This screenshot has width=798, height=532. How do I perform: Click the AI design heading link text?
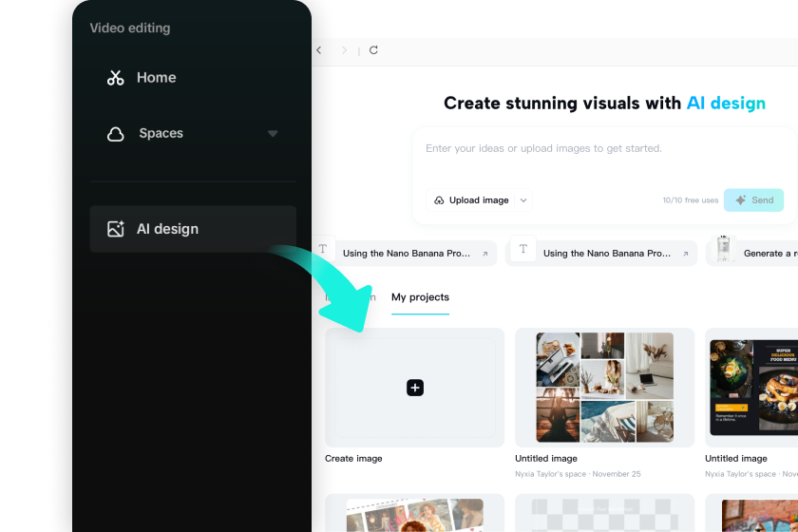[726, 104]
